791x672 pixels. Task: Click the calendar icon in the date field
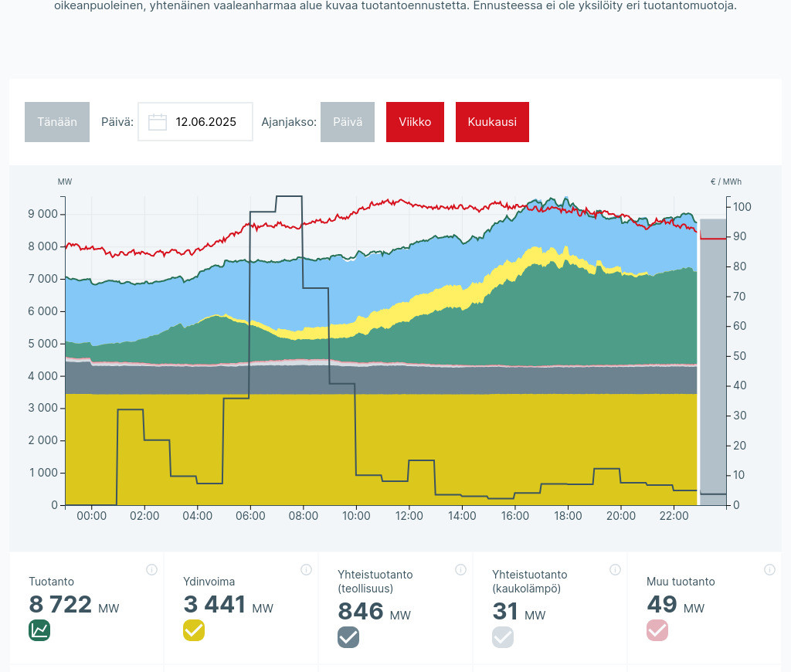coord(158,122)
